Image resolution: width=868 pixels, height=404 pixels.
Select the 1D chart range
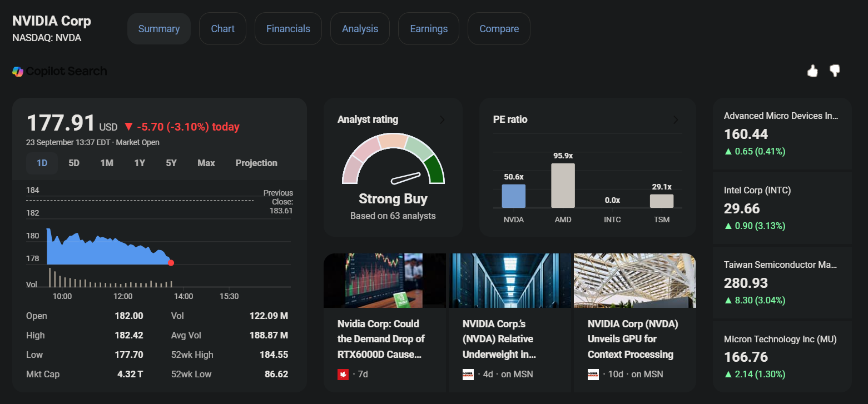tap(42, 163)
